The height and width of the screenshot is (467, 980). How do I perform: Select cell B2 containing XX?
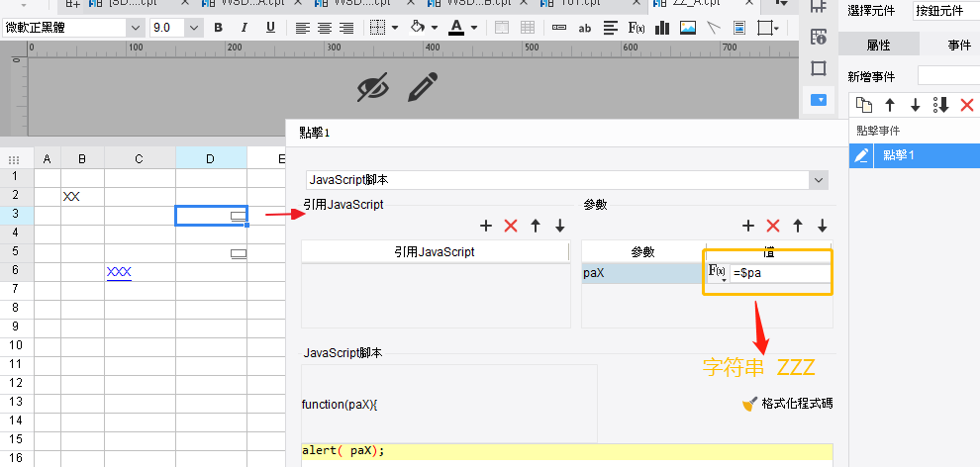click(x=82, y=197)
